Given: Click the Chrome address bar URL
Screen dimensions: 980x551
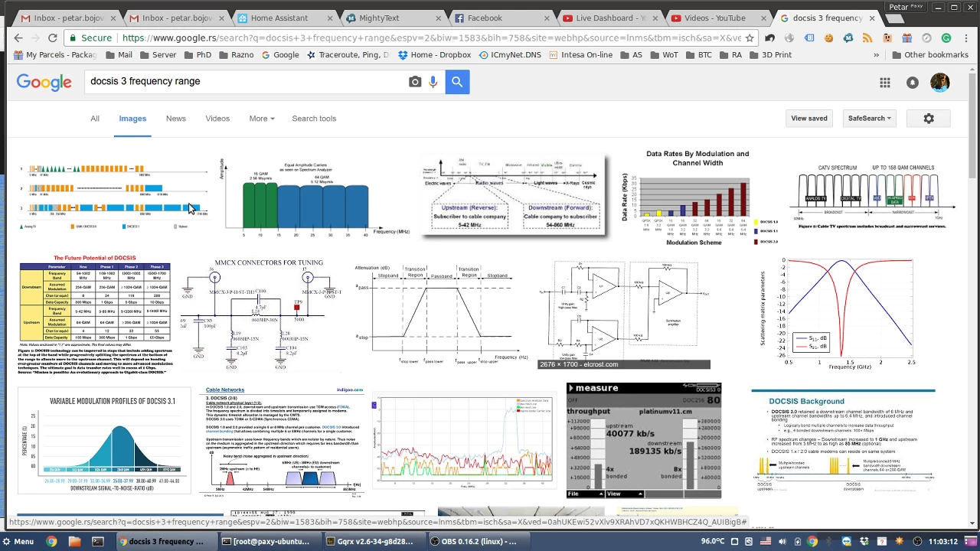Looking at the screenshot, I should tap(431, 37).
